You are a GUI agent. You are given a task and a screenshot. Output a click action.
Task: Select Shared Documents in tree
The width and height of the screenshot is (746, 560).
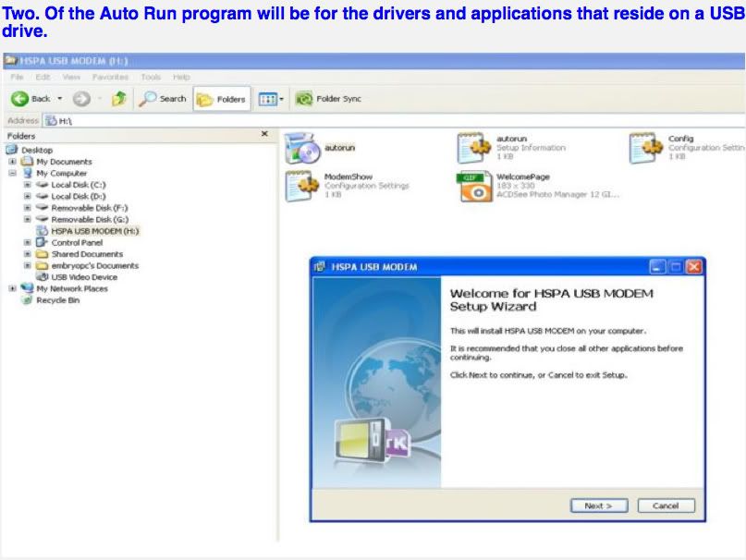click(x=79, y=253)
